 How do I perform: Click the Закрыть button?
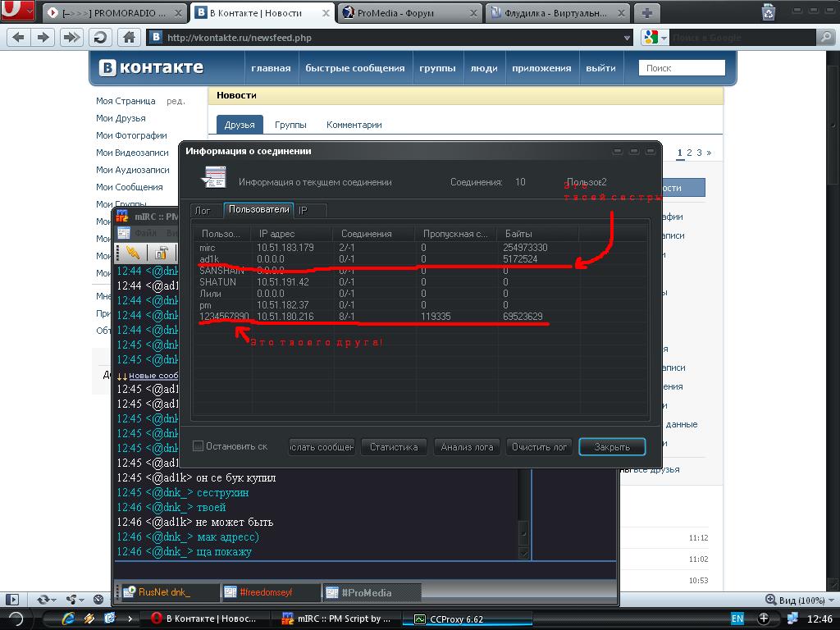click(x=612, y=447)
